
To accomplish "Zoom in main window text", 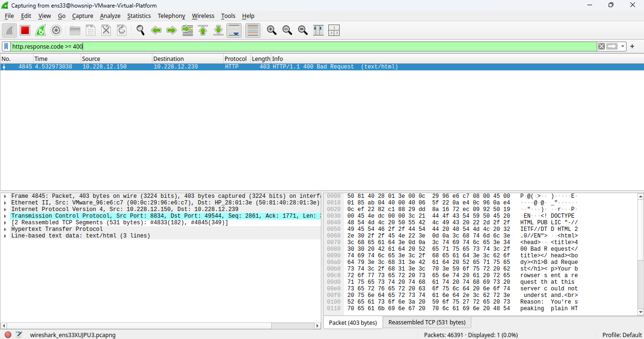I will 272,30.
